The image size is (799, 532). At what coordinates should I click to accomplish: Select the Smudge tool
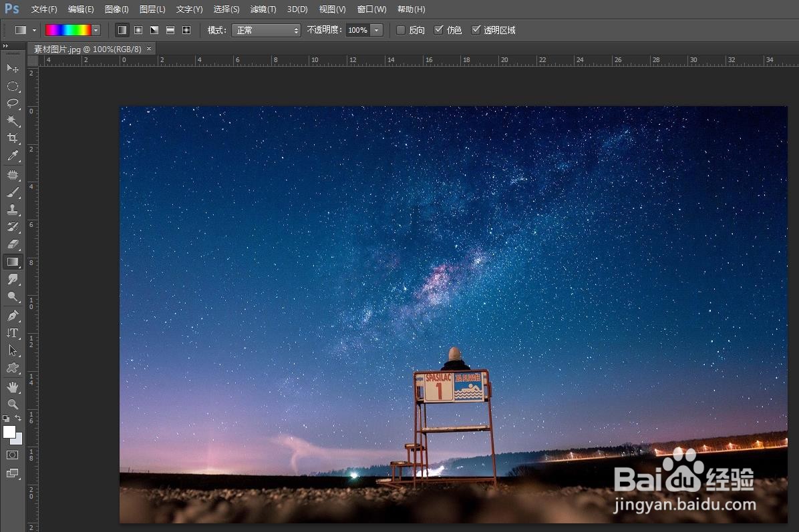point(13,279)
